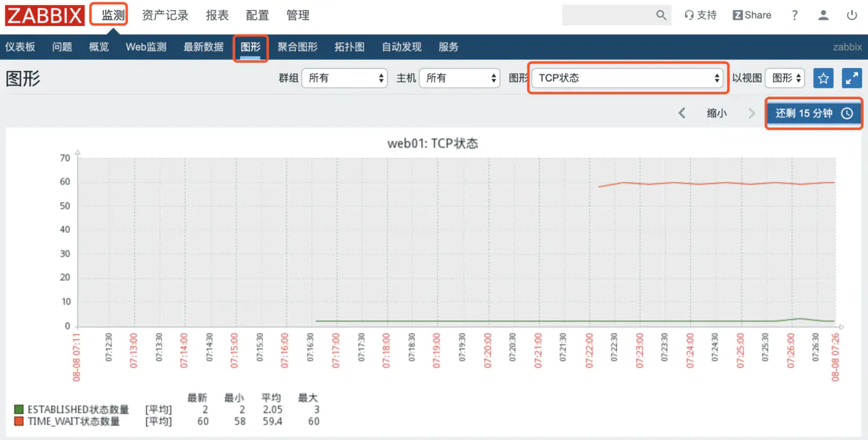Image resolution: width=868 pixels, height=440 pixels.
Task: Switch to 聚合图形 tab
Action: tap(297, 47)
